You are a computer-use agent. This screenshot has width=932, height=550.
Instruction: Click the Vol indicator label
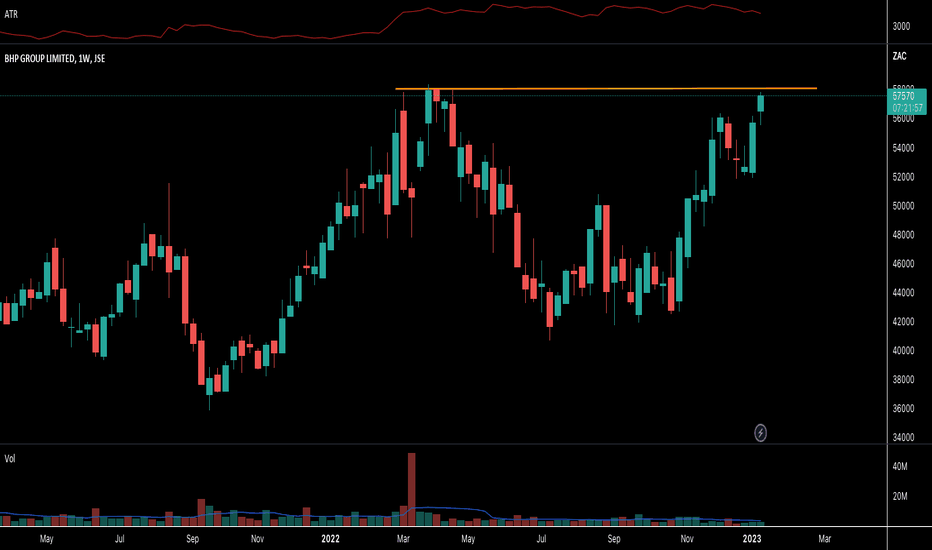pos(10,458)
